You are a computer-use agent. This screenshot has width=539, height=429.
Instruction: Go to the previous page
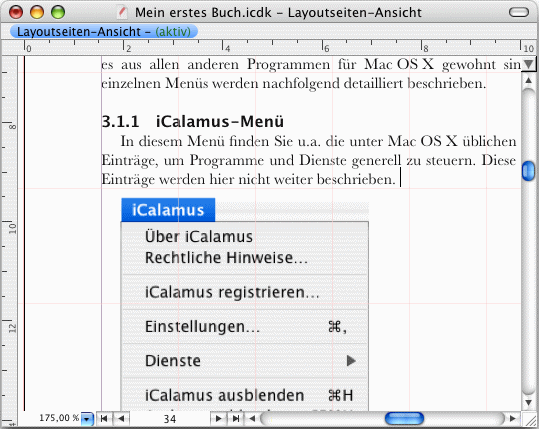[121, 418]
